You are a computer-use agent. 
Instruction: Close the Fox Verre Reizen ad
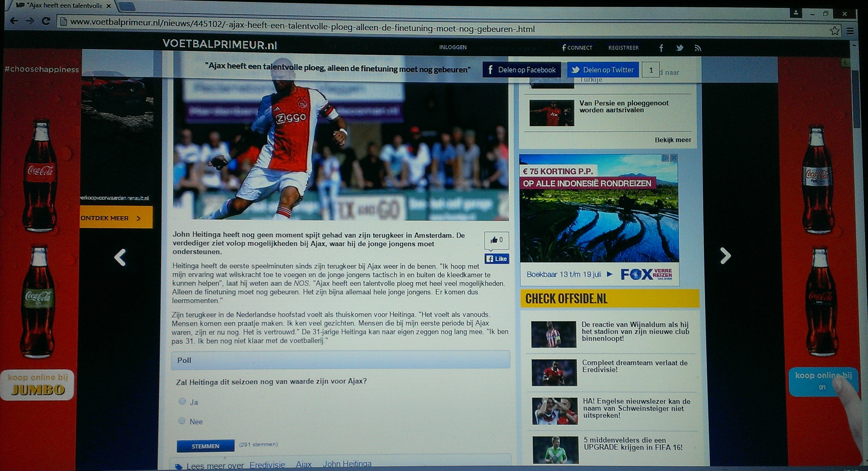click(x=673, y=158)
